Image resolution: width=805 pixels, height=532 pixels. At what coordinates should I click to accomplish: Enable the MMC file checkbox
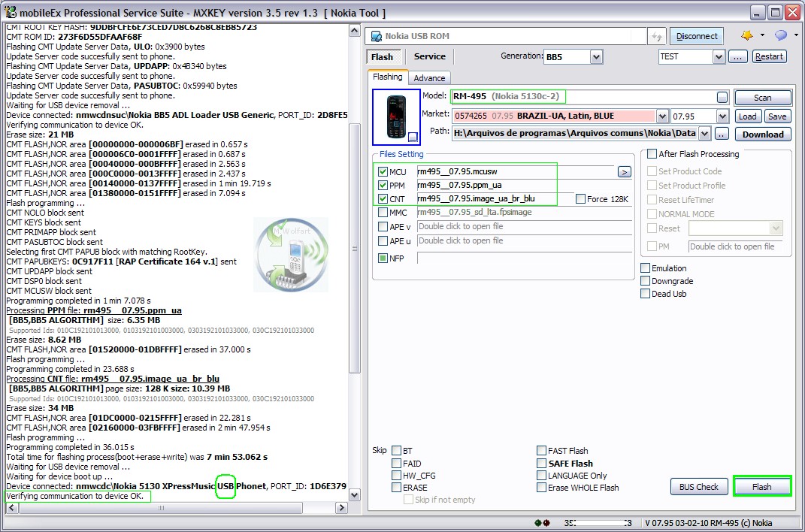point(383,213)
